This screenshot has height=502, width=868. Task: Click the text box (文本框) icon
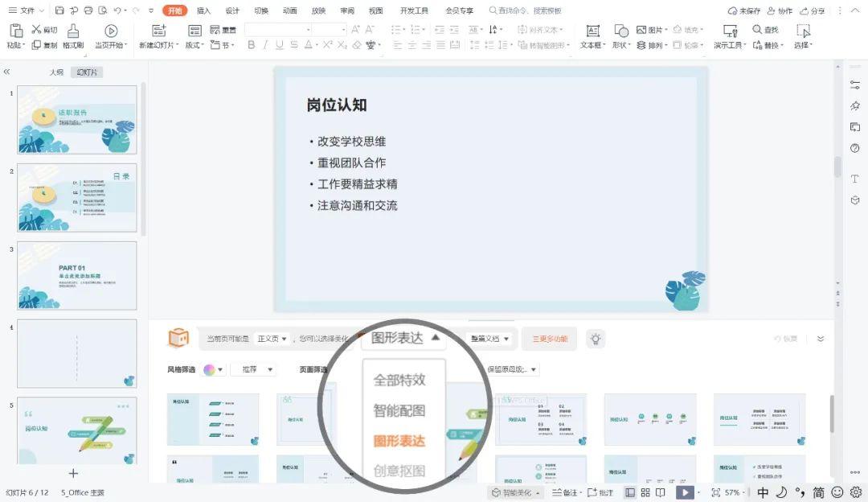click(593, 31)
